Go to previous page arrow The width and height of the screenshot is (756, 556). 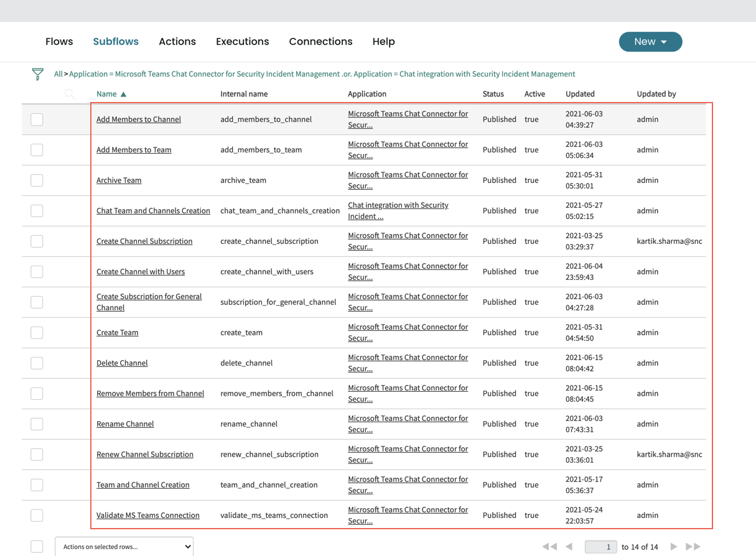[x=569, y=547]
